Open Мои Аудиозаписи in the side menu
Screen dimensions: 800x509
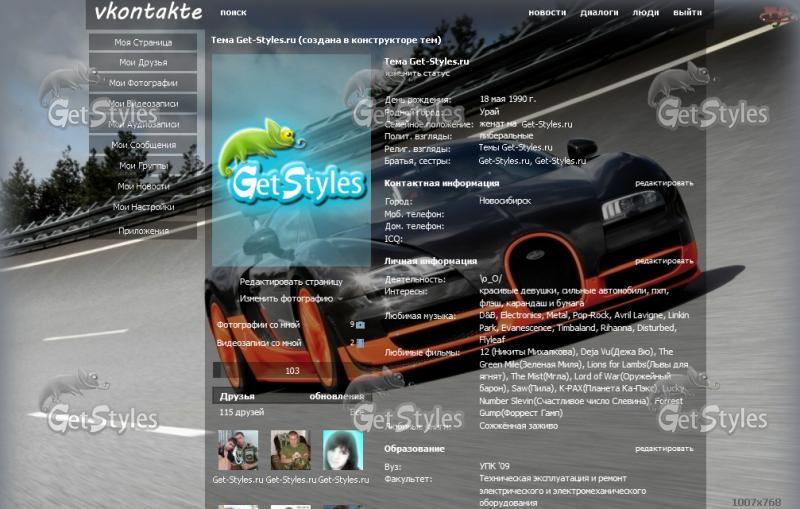(143, 124)
